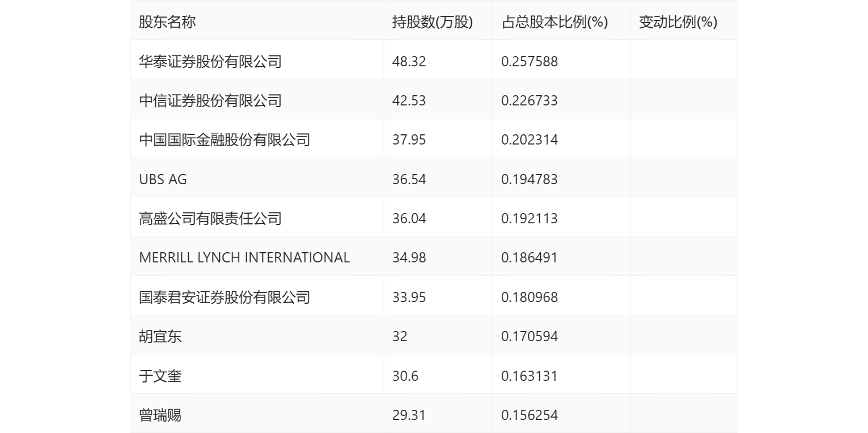The width and height of the screenshot is (868, 433).
Task: Click the 0.156254 ratio in last row
Action: (x=530, y=415)
